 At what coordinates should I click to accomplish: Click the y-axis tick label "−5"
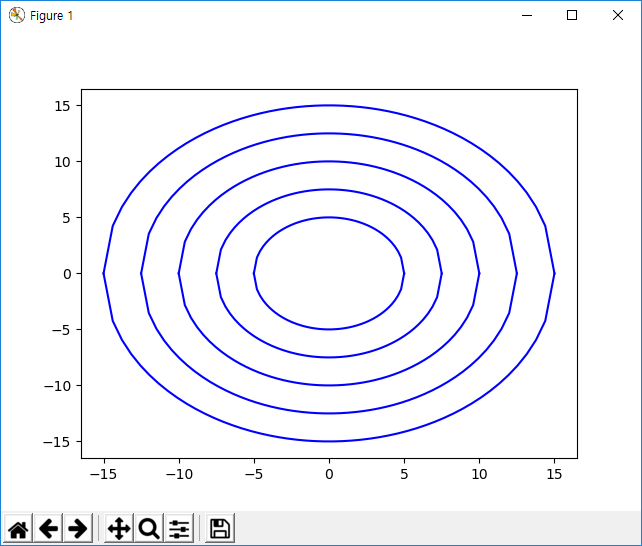coord(61,330)
